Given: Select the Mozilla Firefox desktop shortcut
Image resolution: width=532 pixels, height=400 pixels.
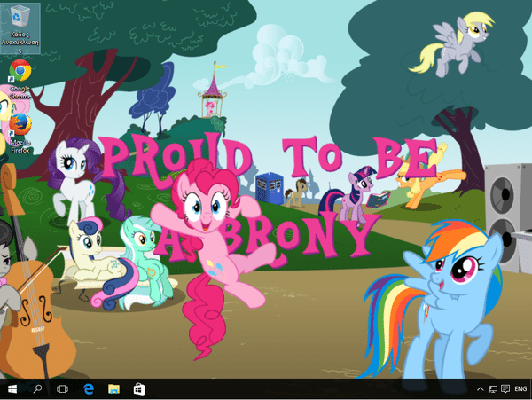Looking at the screenshot, I should click(20, 133).
